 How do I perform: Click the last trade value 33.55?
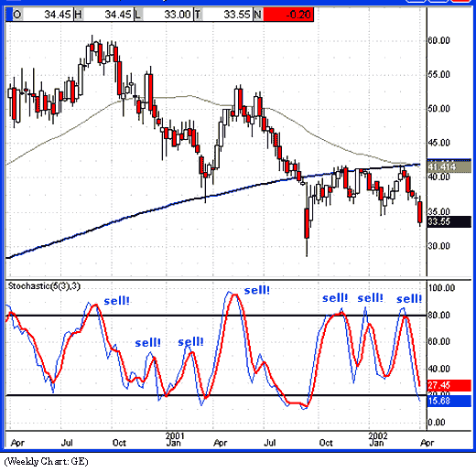(227, 15)
